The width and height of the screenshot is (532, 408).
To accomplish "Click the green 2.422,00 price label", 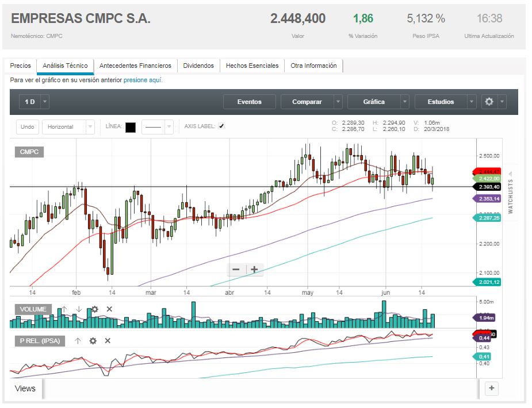I will pyautogui.click(x=487, y=179).
